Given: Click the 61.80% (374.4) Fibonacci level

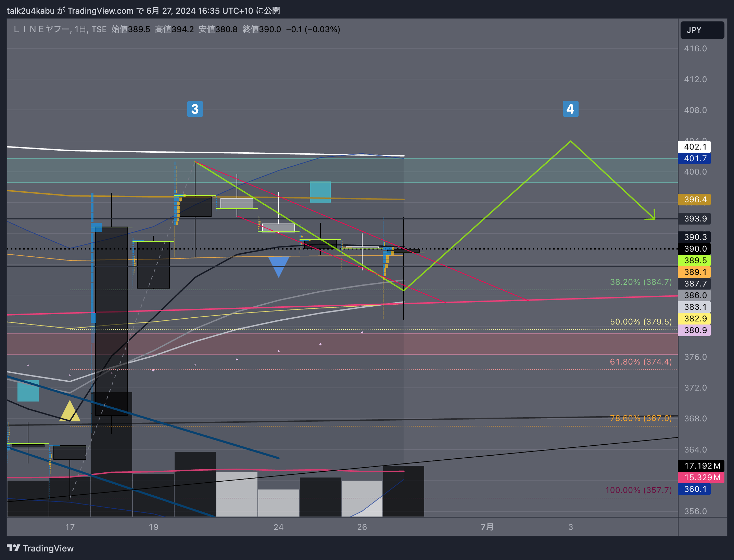Looking at the screenshot, I should point(641,362).
